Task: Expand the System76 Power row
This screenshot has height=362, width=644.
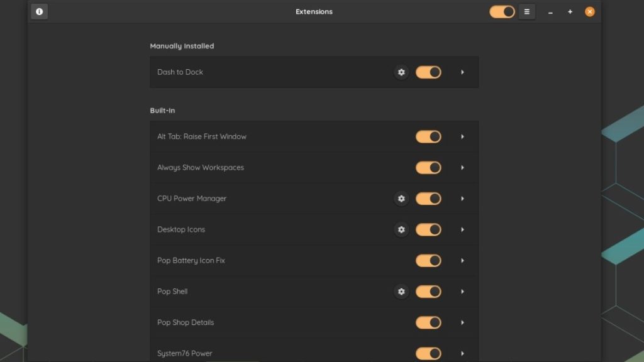Action: (462, 353)
